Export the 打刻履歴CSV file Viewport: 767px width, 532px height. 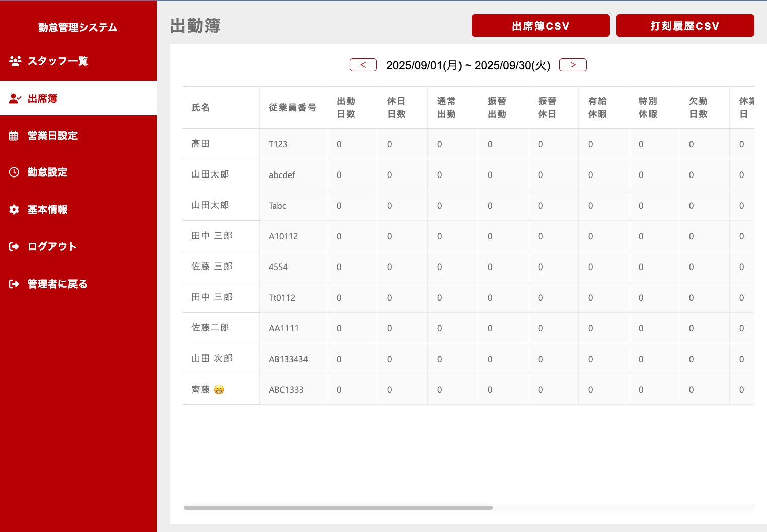coord(684,26)
